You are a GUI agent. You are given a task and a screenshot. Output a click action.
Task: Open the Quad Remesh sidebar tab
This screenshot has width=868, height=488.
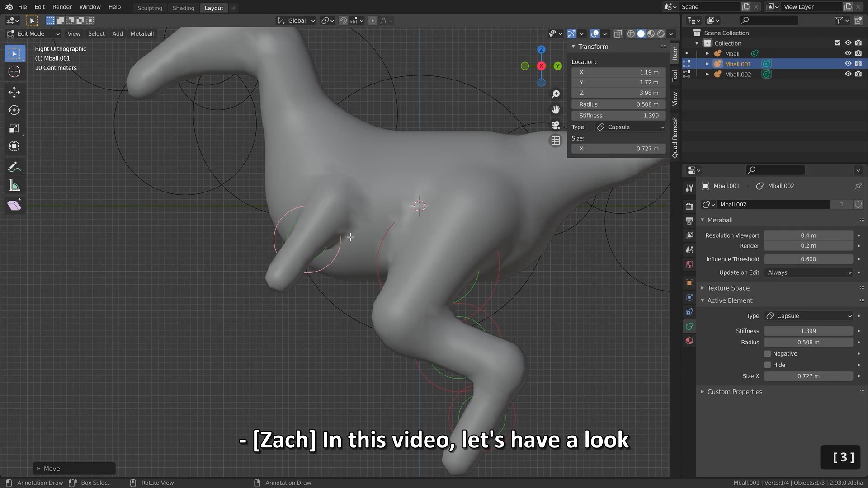pos(675,137)
